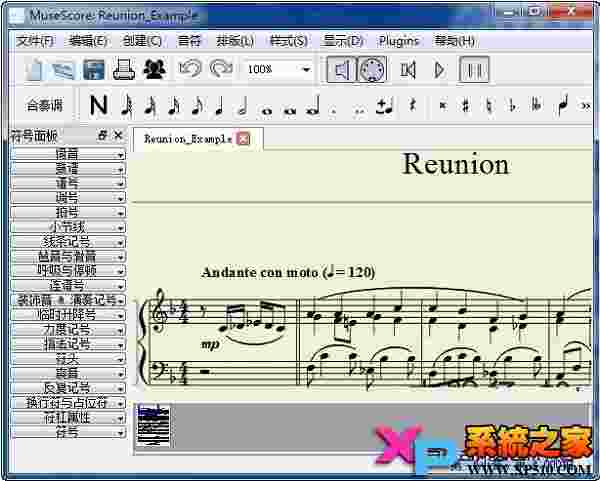Open the Plugins menu
This screenshot has height=481, width=600.
tap(398, 41)
